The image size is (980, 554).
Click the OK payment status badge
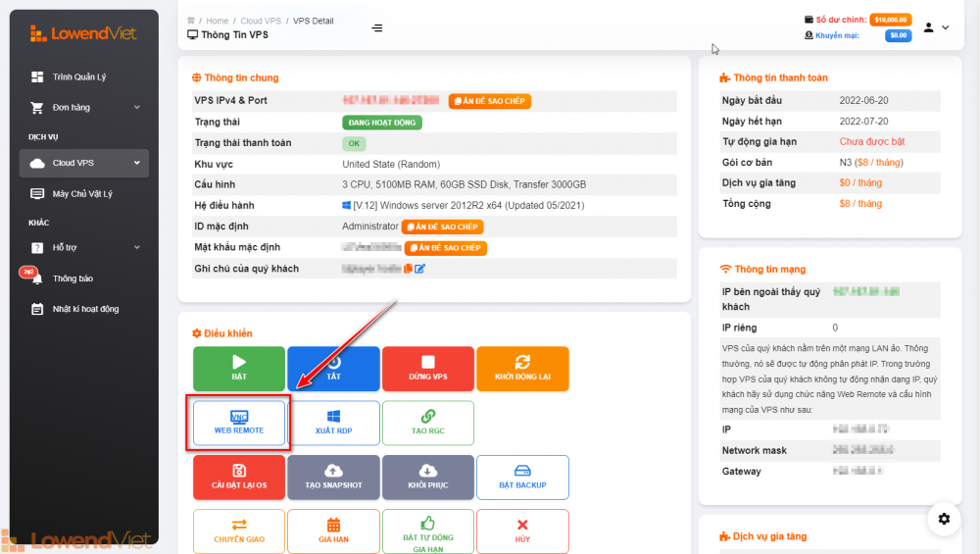354,144
